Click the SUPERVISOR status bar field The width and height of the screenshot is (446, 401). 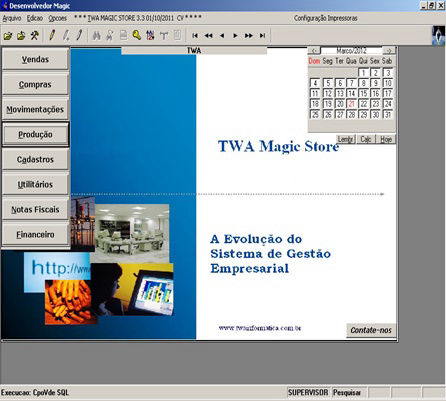click(308, 392)
